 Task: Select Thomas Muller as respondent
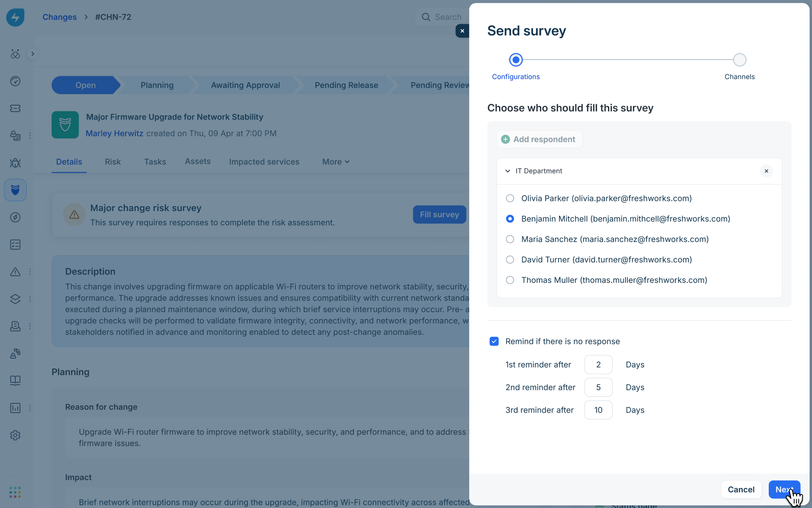[510, 280]
